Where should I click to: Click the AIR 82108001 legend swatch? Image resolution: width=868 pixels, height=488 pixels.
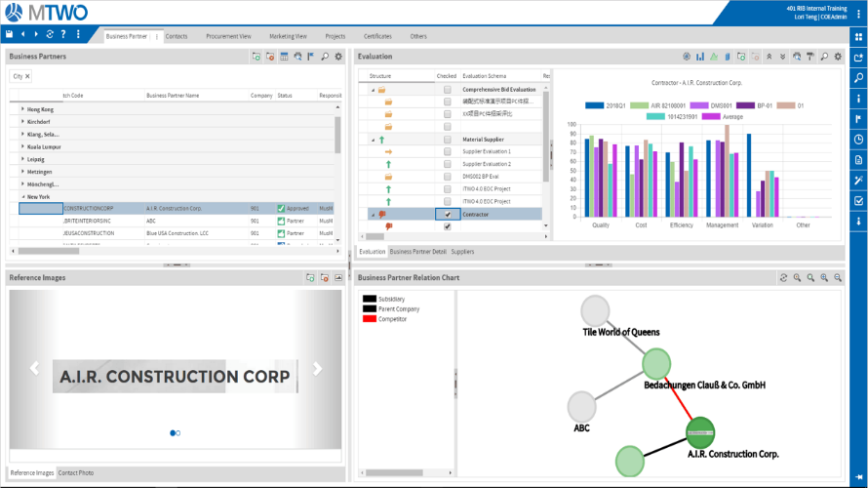pyautogui.click(x=640, y=105)
